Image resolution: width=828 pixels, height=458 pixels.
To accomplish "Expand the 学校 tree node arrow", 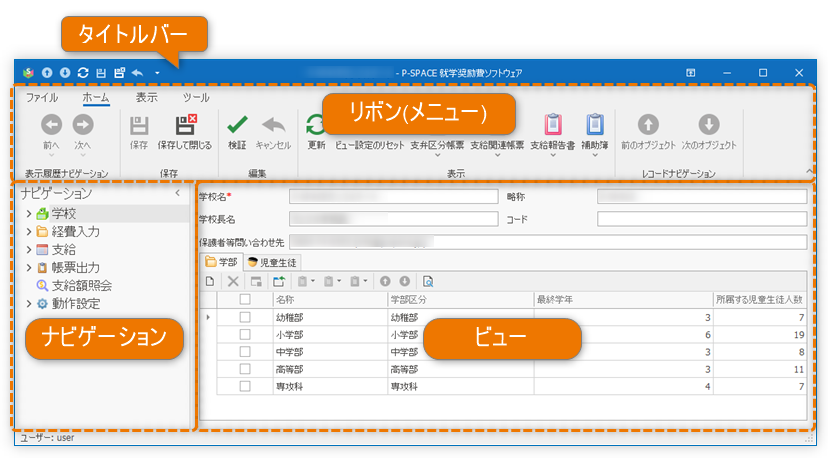I will point(29,214).
